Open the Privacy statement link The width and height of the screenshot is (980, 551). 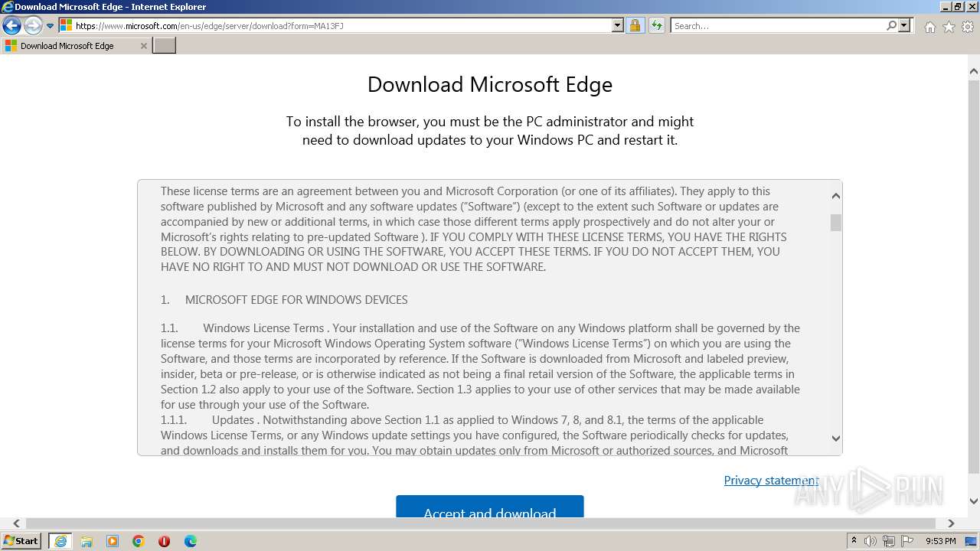[x=771, y=480]
